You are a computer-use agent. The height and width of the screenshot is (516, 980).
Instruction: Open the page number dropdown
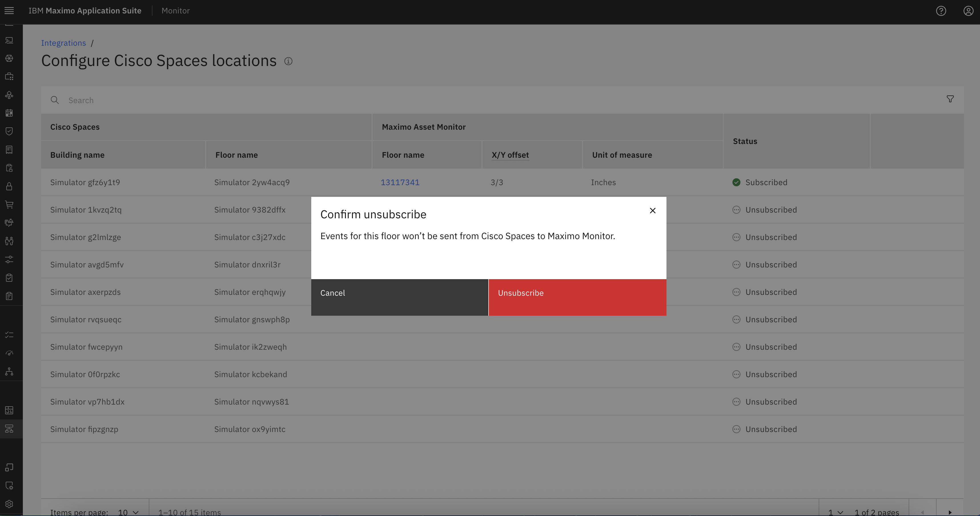click(836, 512)
